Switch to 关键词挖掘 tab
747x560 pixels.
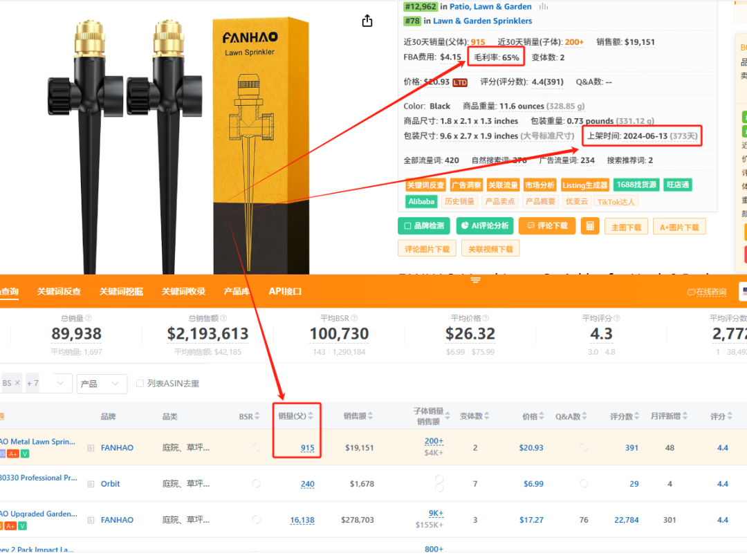click(121, 292)
